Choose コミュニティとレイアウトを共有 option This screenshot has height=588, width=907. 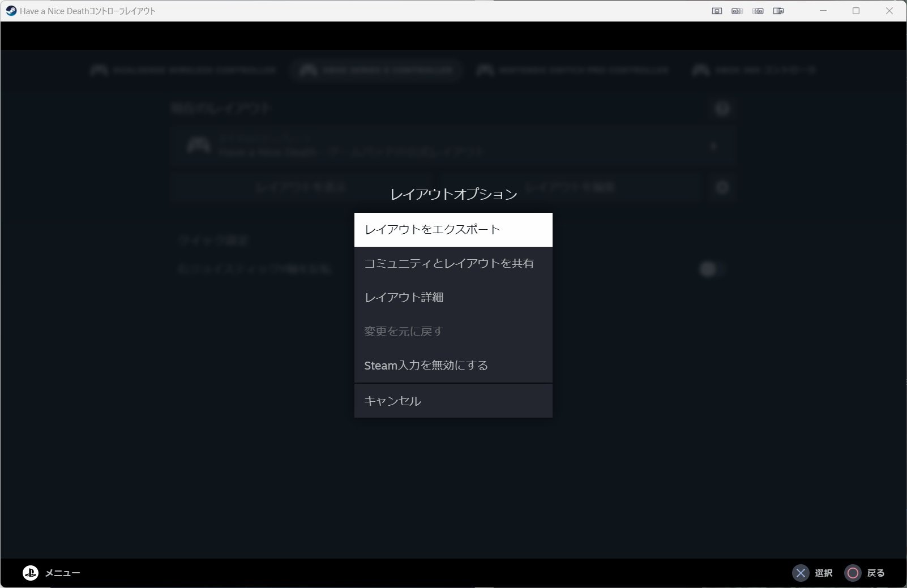point(453,264)
